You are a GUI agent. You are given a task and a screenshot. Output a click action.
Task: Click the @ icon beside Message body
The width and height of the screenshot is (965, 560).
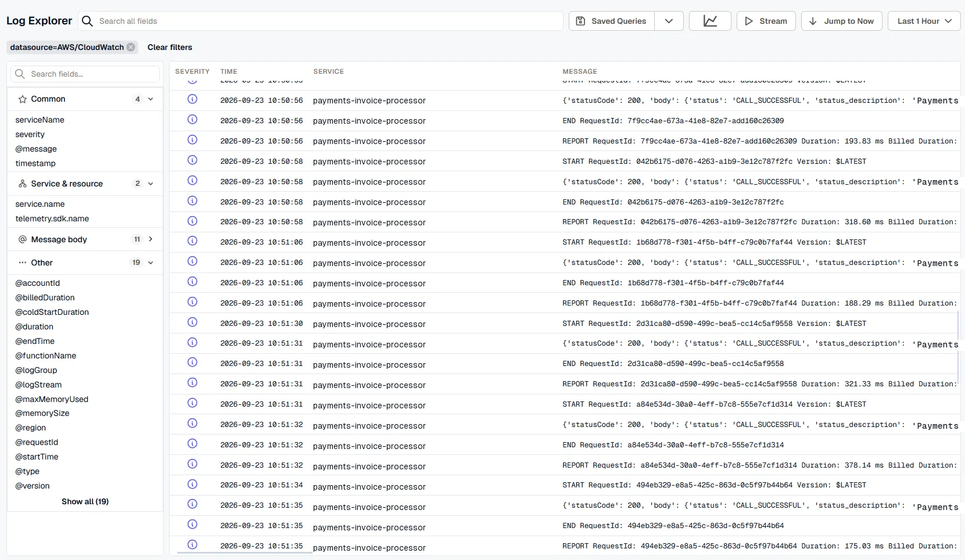click(23, 239)
